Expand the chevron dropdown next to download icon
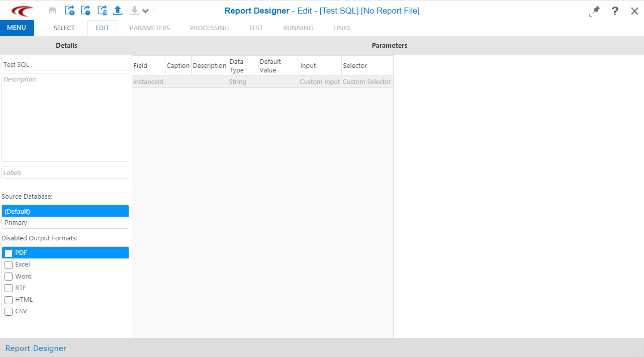 [x=145, y=10]
